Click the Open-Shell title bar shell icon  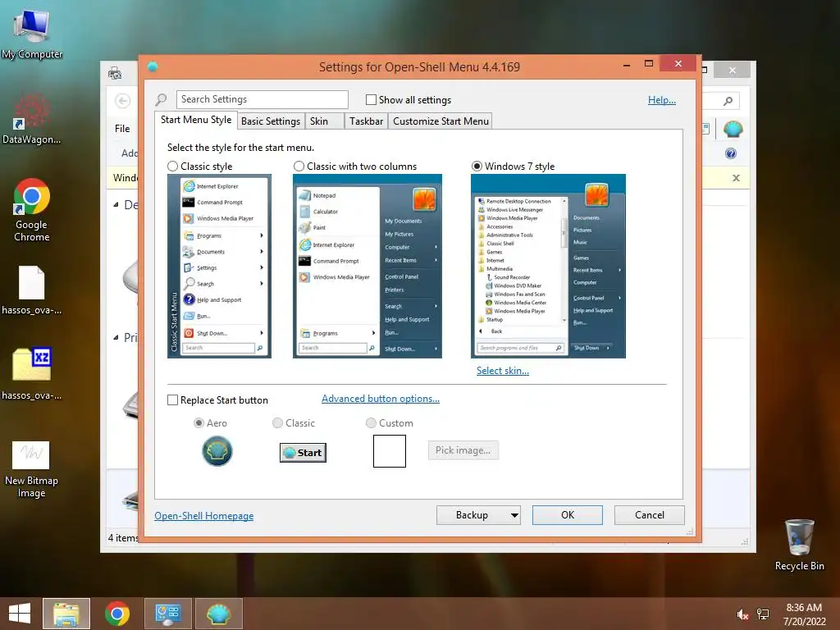pyautogui.click(x=153, y=66)
